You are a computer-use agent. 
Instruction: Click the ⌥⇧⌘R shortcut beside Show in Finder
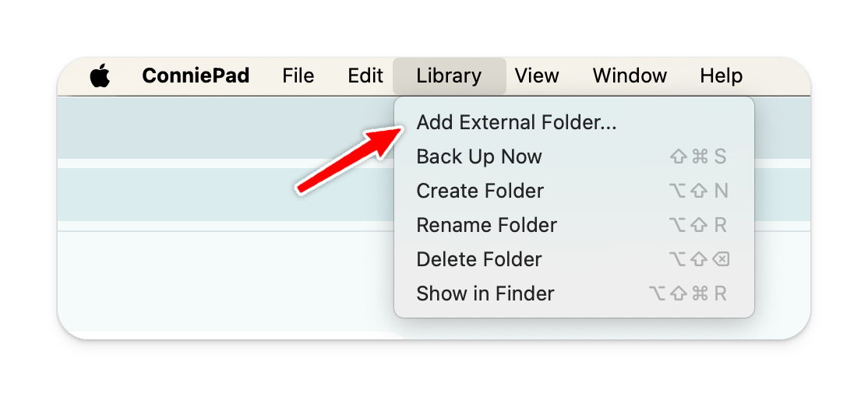pos(688,294)
